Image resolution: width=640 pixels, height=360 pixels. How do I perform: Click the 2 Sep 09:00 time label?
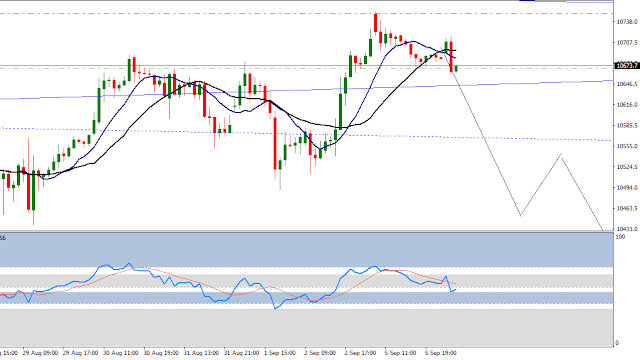pyautogui.click(x=320, y=353)
